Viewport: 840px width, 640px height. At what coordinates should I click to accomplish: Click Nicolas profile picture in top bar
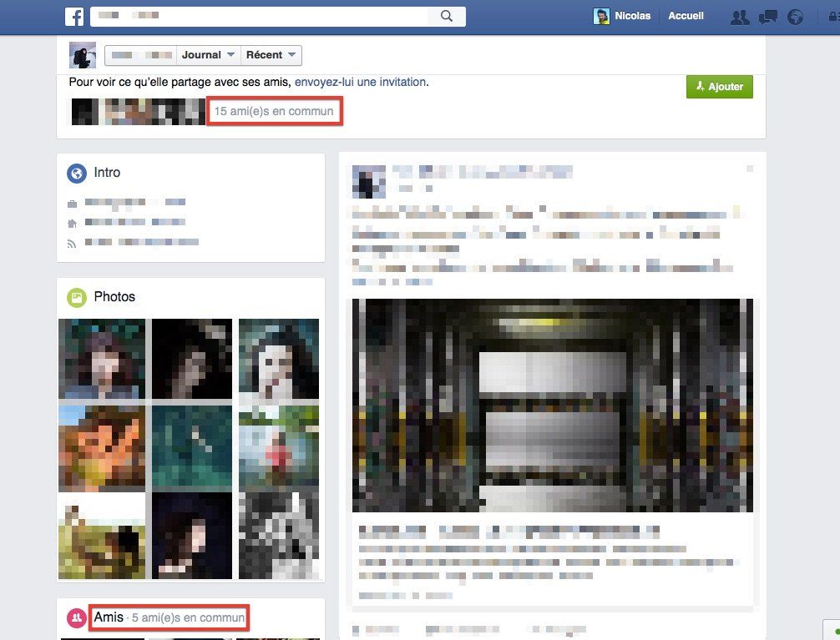601,16
